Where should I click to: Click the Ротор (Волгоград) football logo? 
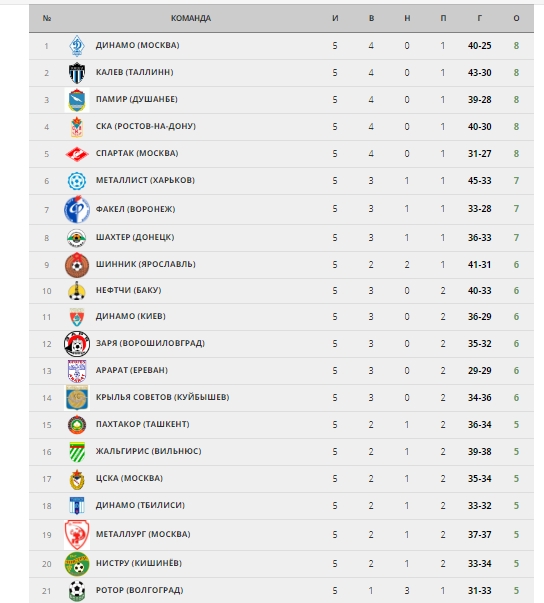(77, 591)
